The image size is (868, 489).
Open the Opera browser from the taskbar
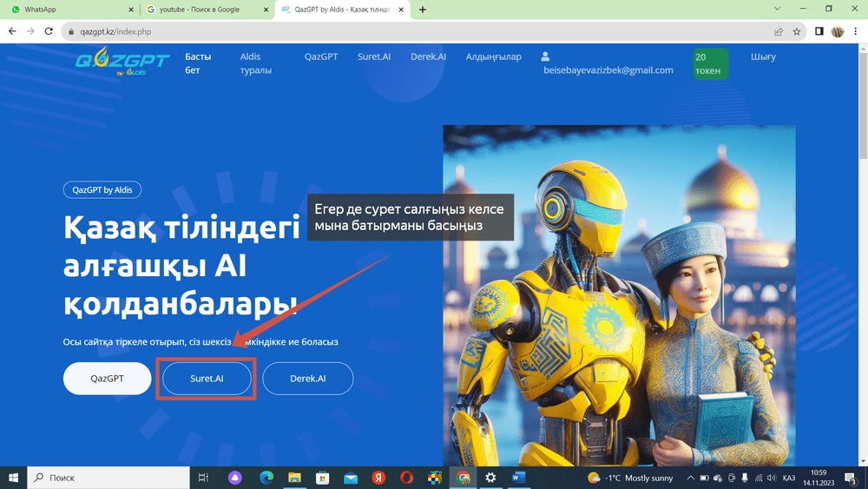406,478
